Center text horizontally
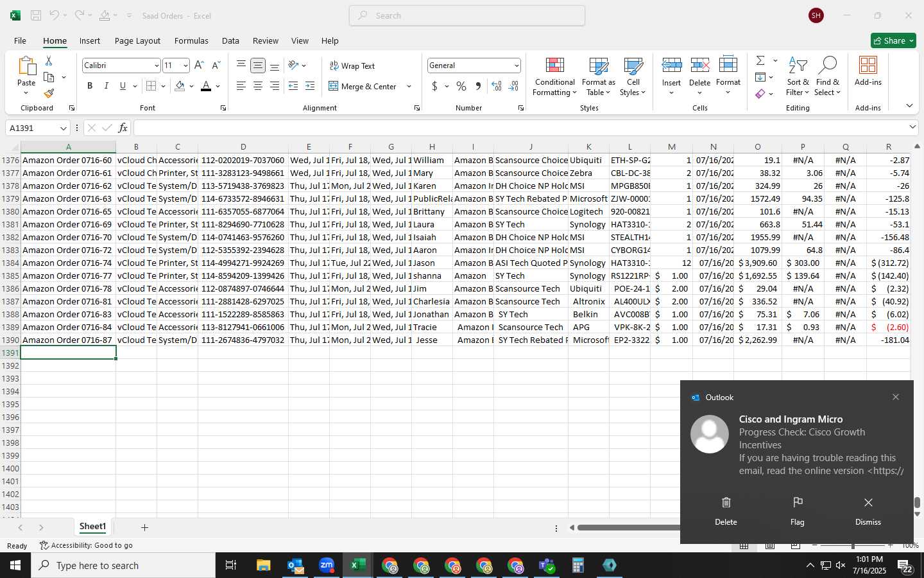 [258, 86]
